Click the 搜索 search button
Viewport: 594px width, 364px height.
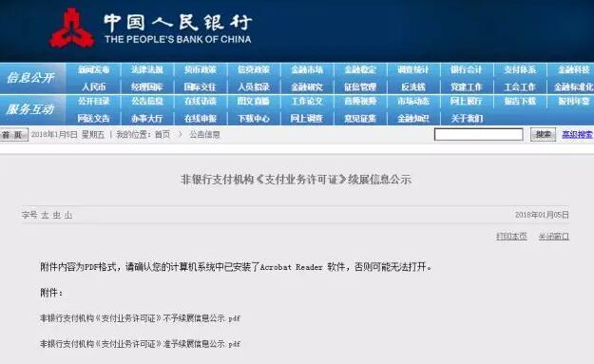543,134
